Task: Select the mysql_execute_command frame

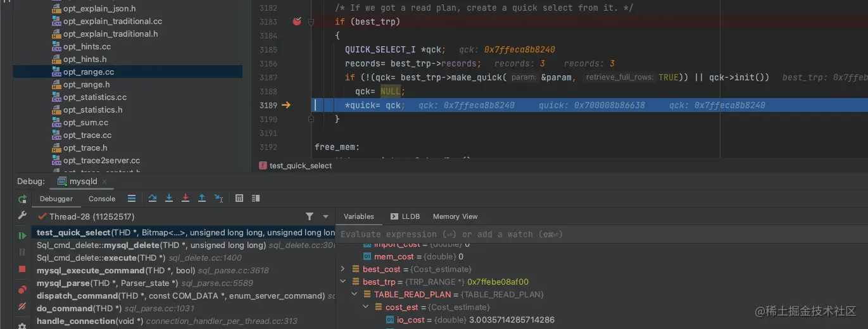Action: click(184, 271)
